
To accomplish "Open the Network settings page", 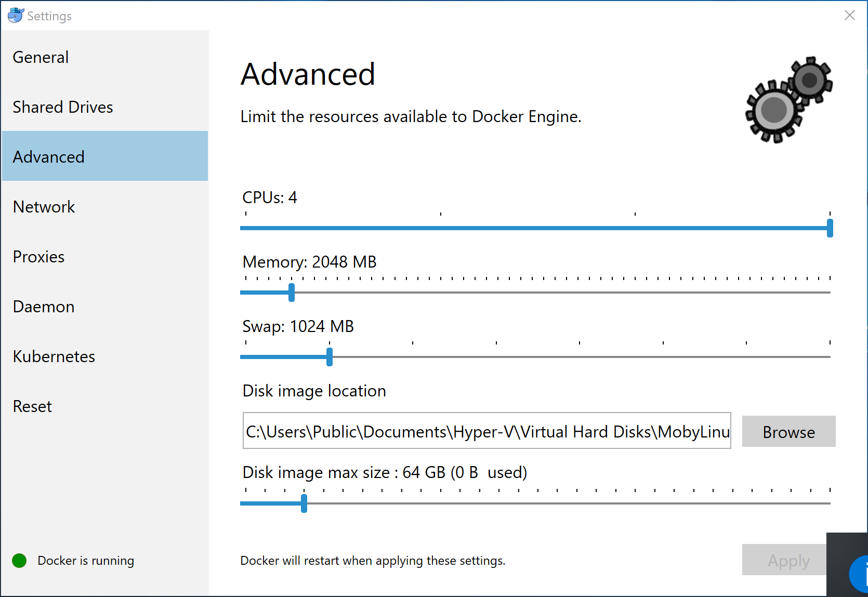I will 44,207.
